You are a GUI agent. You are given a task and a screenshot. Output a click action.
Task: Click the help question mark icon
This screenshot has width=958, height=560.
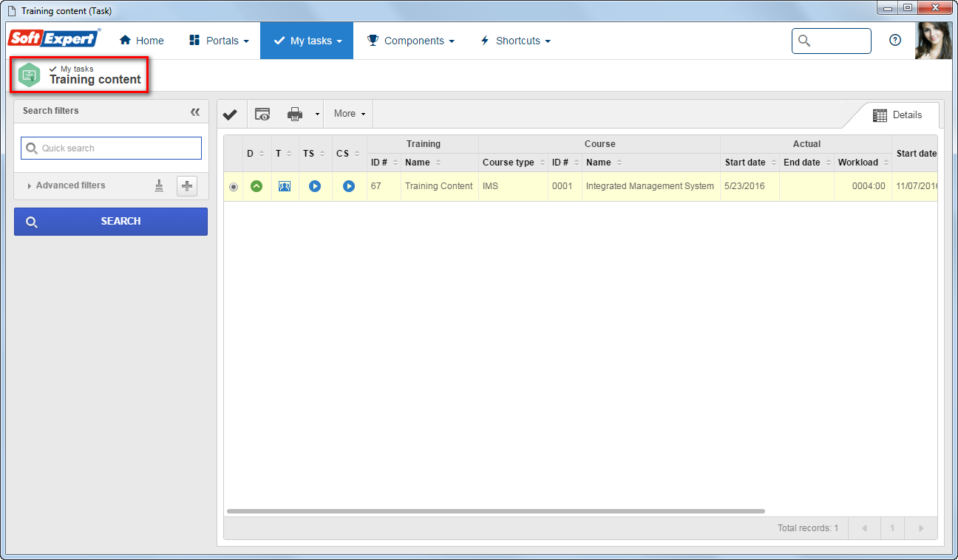[895, 41]
